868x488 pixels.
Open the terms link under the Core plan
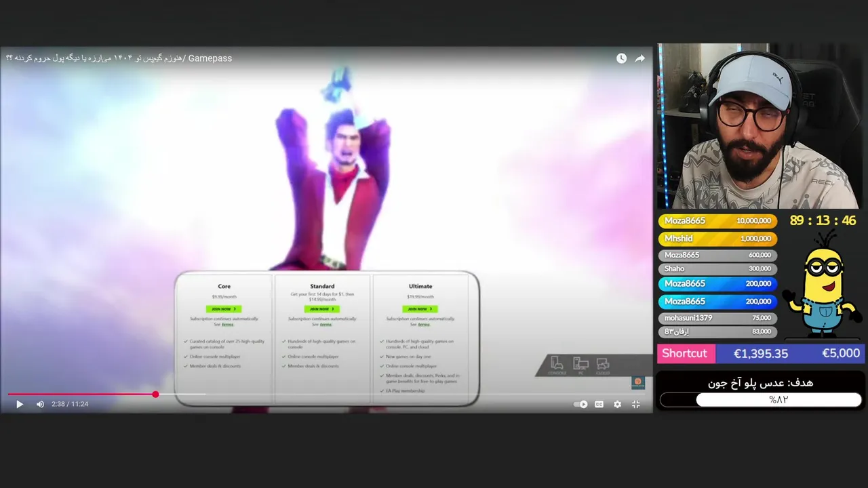click(228, 325)
